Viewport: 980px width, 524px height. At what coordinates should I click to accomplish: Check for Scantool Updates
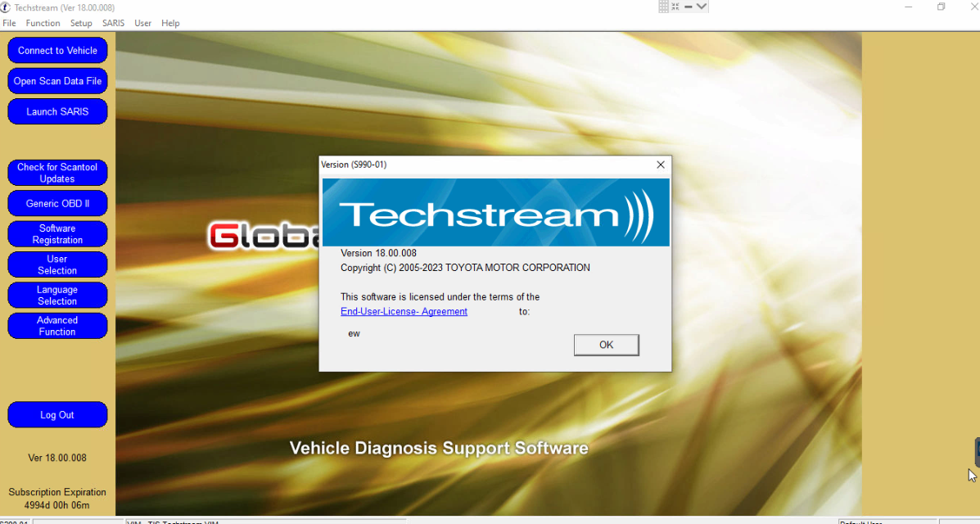pyautogui.click(x=57, y=173)
